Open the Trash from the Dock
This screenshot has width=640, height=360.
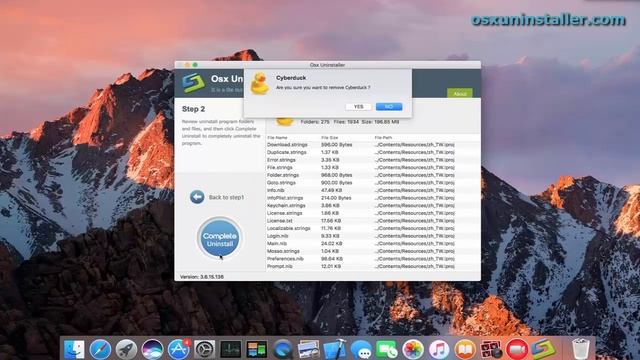click(580, 349)
